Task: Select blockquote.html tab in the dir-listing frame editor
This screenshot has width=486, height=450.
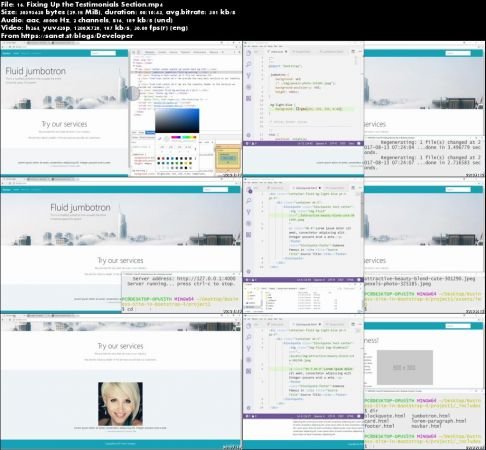Action: point(307,324)
